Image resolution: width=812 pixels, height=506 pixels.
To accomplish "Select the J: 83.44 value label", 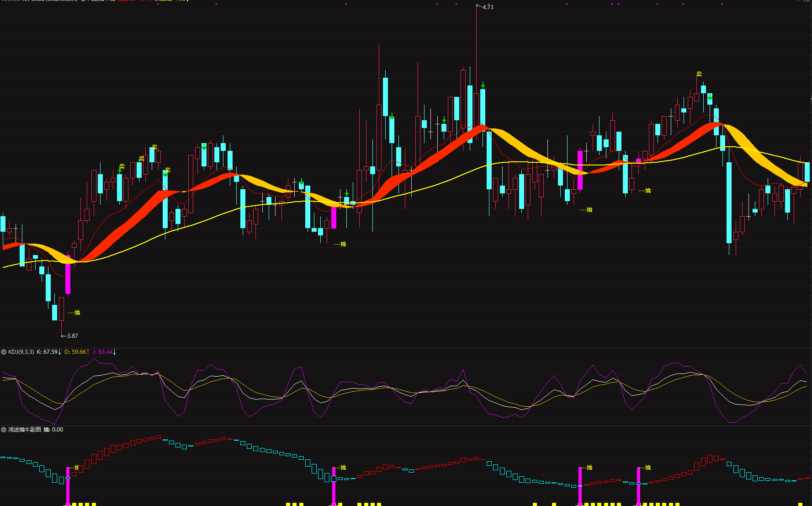I will pos(102,352).
